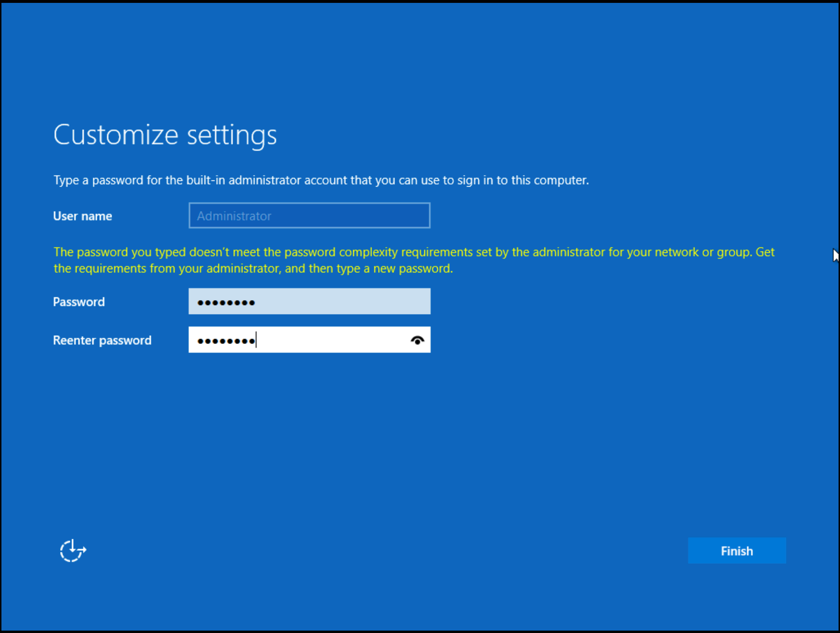Focus the Password input field

point(337,302)
